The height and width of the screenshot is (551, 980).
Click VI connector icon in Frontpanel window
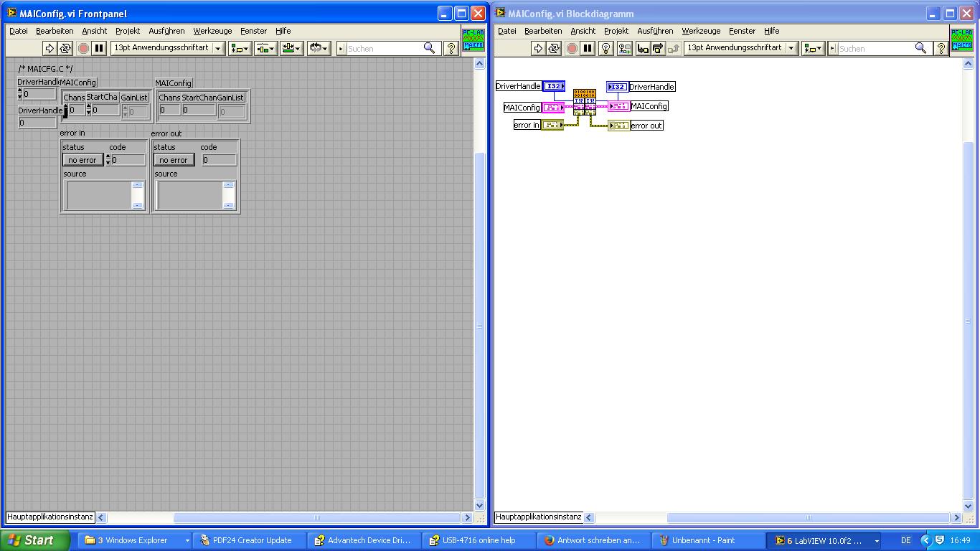pyautogui.click(x=473, y=39)
